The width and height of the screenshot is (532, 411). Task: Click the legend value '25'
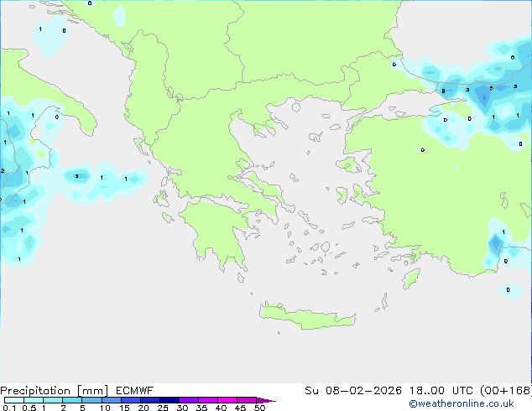pos(163,408)
